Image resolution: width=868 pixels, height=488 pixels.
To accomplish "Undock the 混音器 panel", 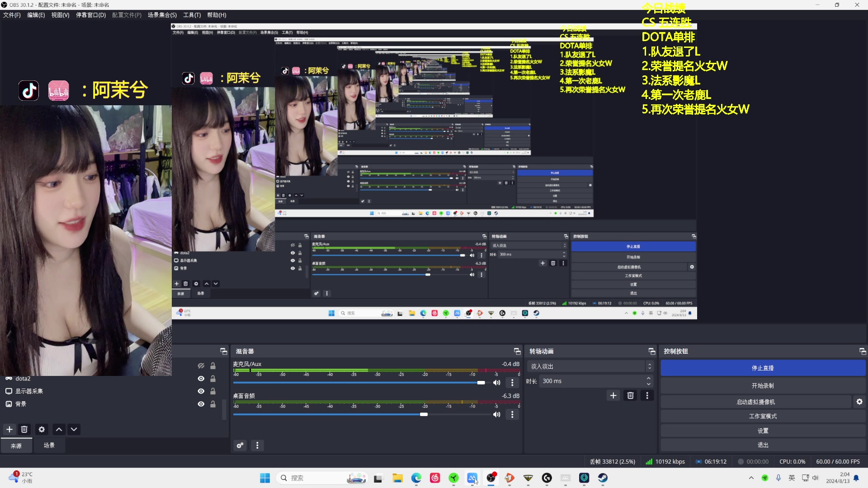I will coord(517,351).
